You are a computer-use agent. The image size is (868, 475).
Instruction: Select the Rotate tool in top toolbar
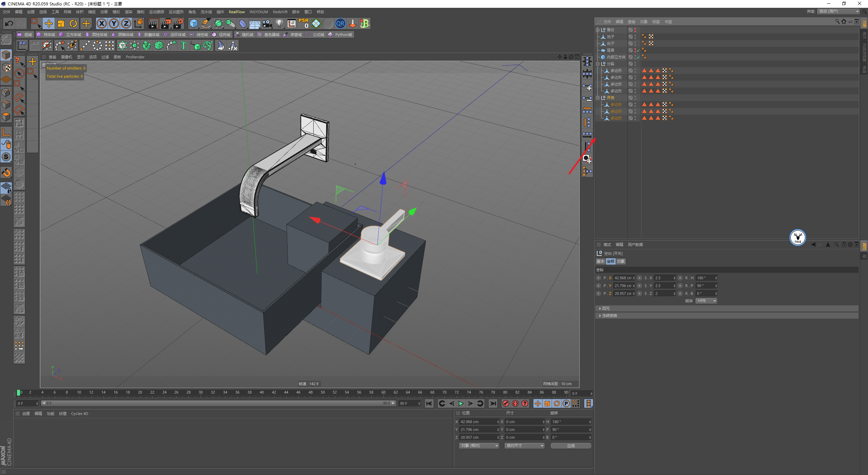(x=73, y=23)
